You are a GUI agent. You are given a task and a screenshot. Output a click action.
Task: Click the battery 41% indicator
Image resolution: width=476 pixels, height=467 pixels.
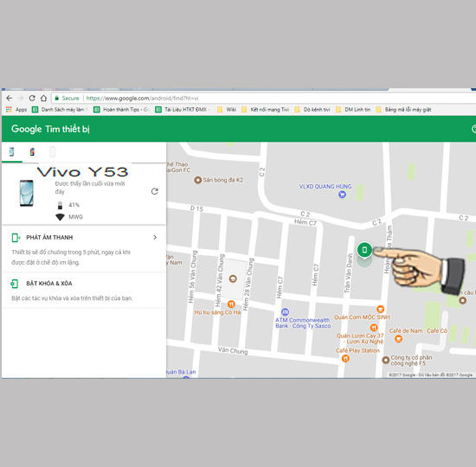[68, 205]
